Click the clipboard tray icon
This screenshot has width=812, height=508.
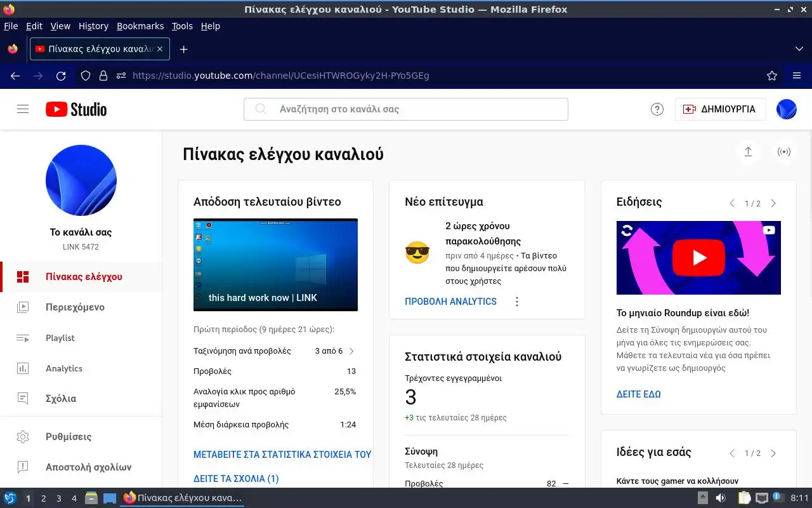[744, 498]
